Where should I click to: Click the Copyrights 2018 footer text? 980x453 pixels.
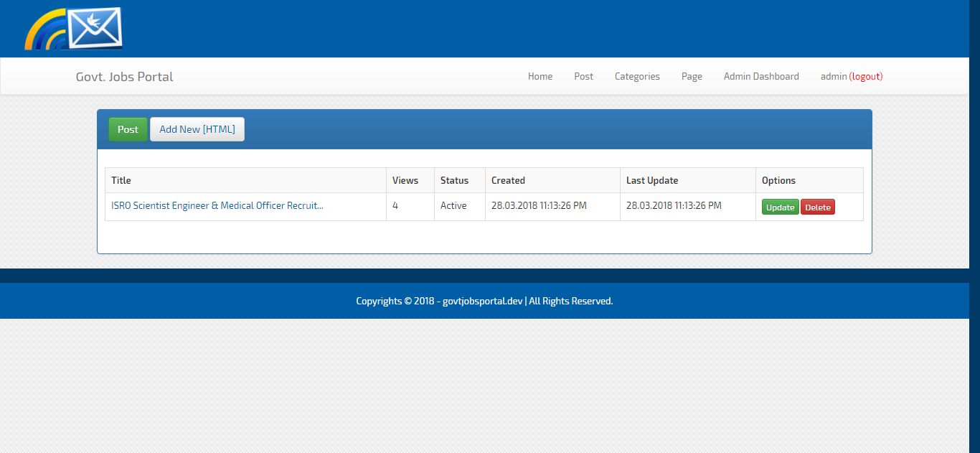pyautogui.click(x=484, y=301)
